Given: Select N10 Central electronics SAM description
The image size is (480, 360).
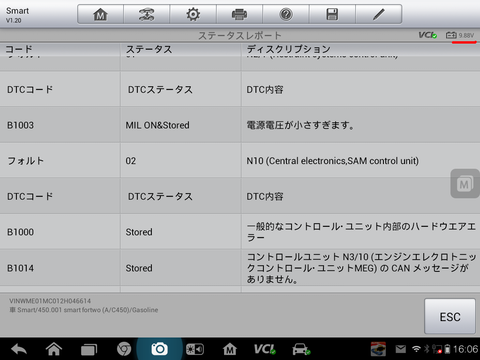Looking at the screenshot, I should coord(332,161).
